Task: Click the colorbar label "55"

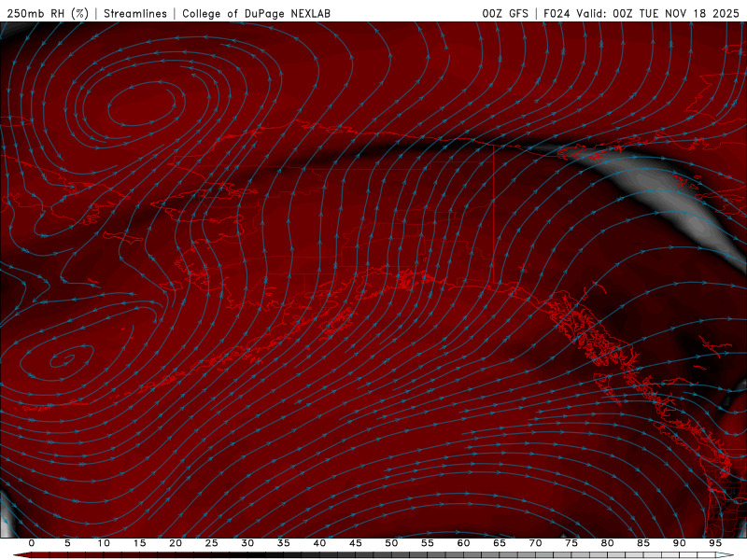Action: tap(428, 543)
